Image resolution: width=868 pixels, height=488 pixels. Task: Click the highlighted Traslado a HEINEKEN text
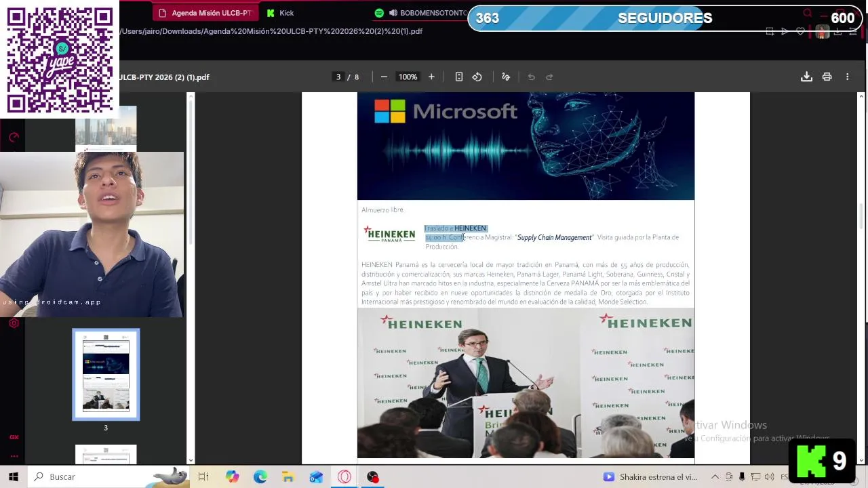point(455,228)
